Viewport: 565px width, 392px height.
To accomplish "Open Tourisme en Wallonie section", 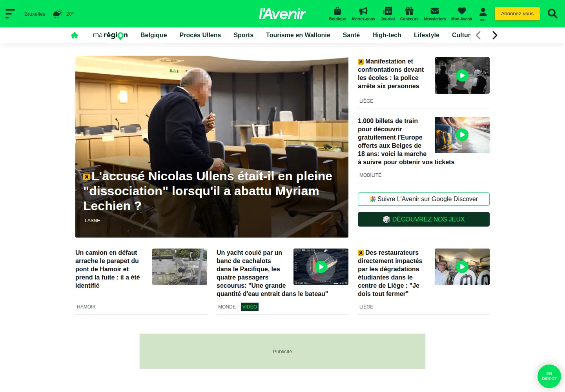I will tap(298, 35).
